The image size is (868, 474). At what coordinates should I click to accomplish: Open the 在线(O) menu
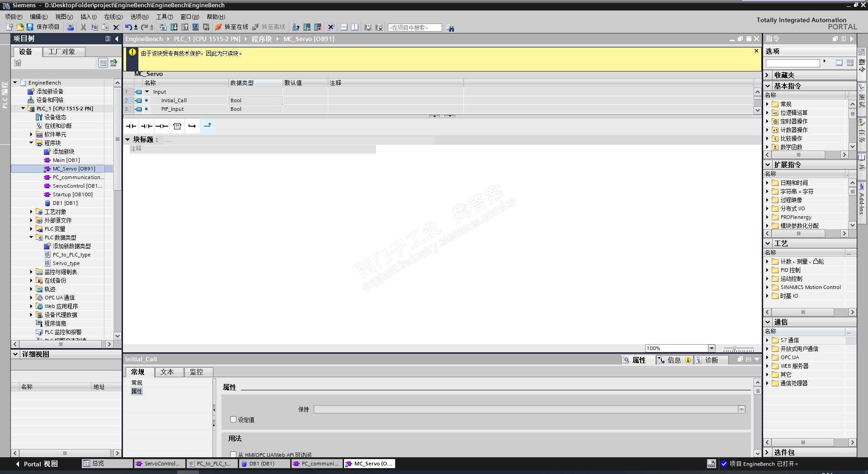click(x=113, y=17)
